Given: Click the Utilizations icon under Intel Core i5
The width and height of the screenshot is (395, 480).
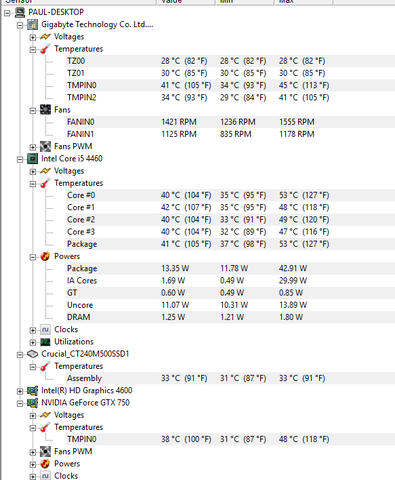Looking at the screenshot, I should point(45,342).
